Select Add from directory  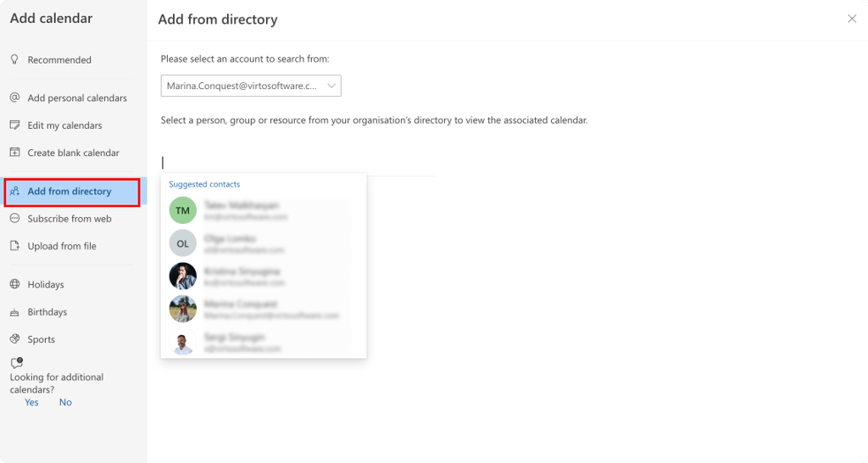pos(72,192)
